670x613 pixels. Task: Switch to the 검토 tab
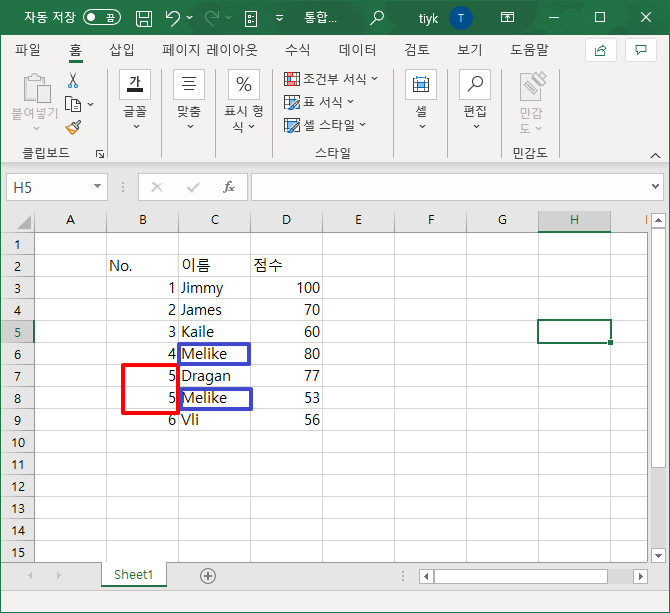(417, 50)
